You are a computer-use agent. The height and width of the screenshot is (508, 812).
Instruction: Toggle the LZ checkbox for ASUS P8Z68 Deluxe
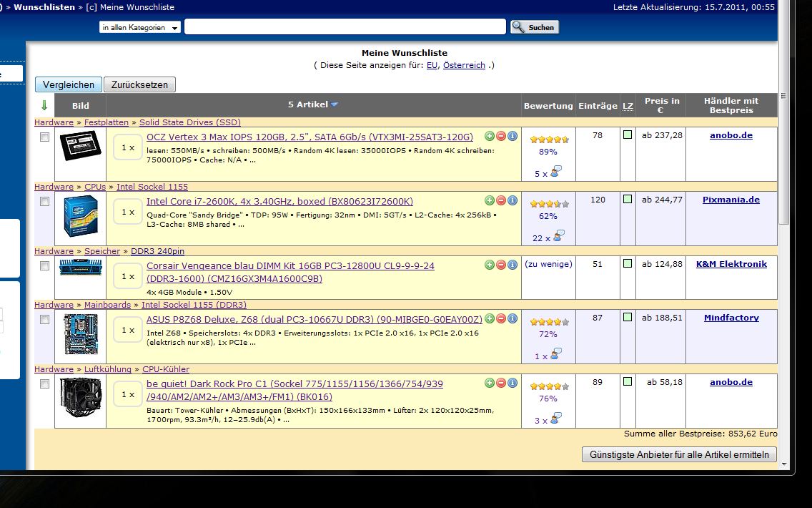click(628, 317)
